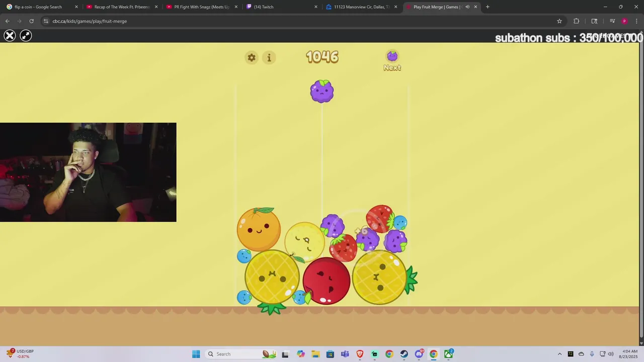
Task: Bookmark this page with the star icon
Action: pos(559,21)
